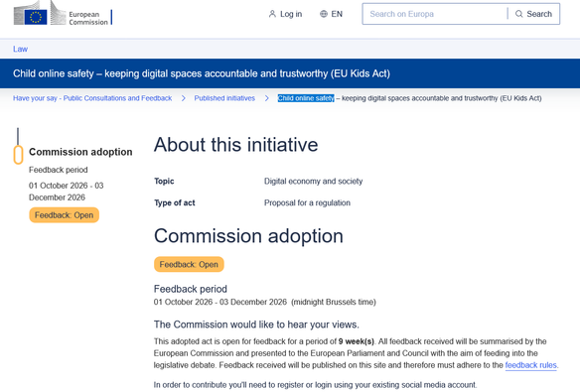Click the chevron after Have your say breadcrumb
The image size is (580, 392).
click(184, 98)
